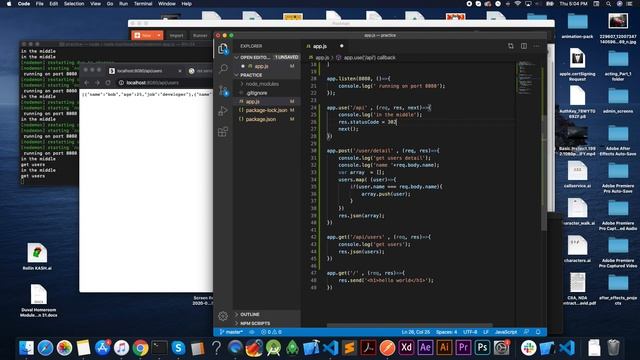The height and width of the screenshot is (360, 640).
Task: Collapse the PRACTICE folder section
Action: (x=236, y=75)
